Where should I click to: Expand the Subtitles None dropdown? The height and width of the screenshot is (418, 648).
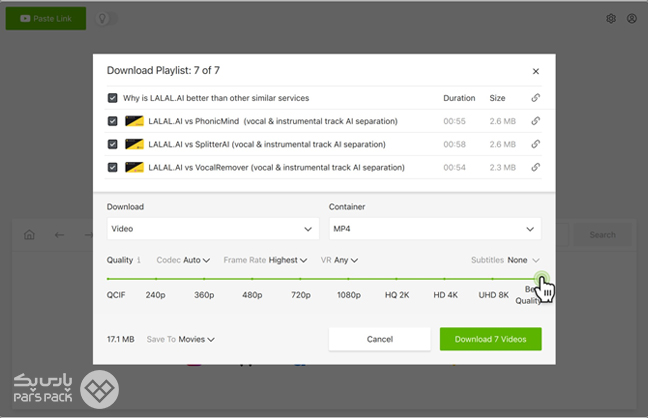505,260
